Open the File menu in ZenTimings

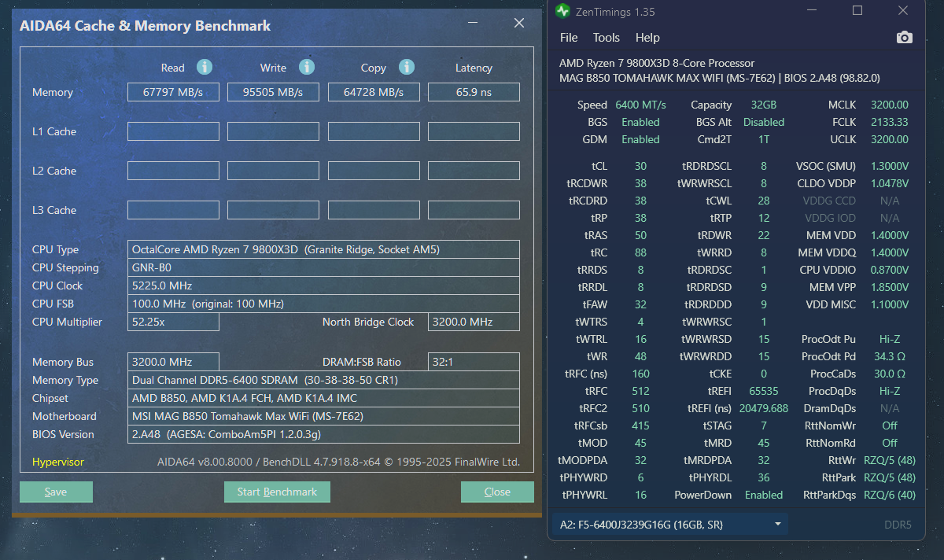pos(569,38)
